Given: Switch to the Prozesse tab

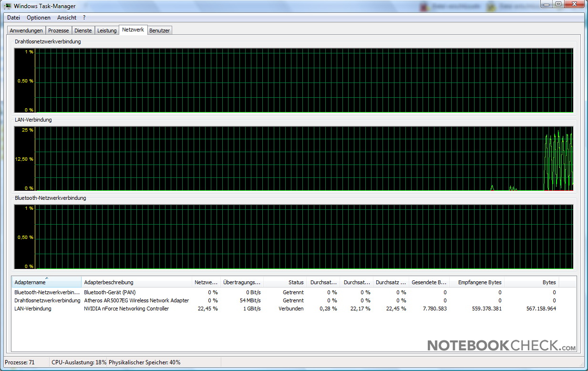Looking at the screenshot, I should [x=59, y=31].
